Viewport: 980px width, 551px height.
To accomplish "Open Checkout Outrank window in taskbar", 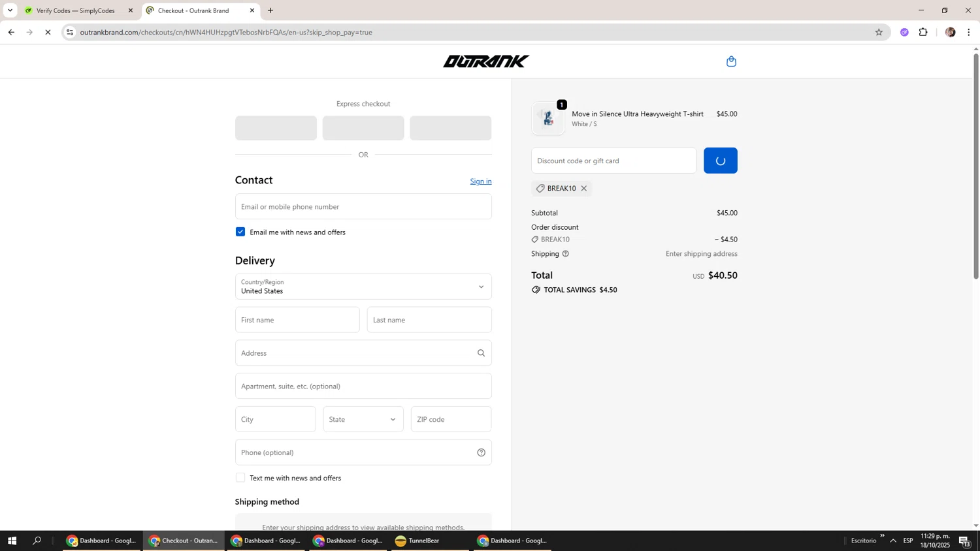I will pos(184,541).
